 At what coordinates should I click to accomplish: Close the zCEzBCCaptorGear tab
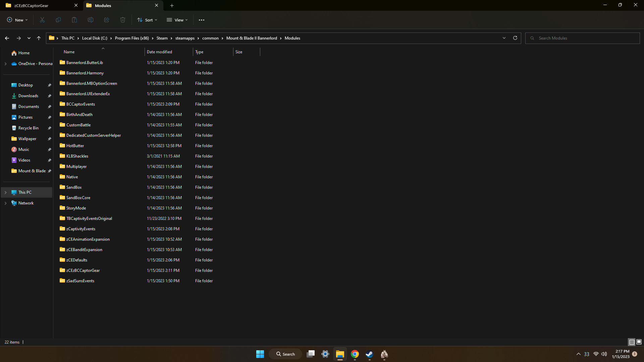click(76, 5)
